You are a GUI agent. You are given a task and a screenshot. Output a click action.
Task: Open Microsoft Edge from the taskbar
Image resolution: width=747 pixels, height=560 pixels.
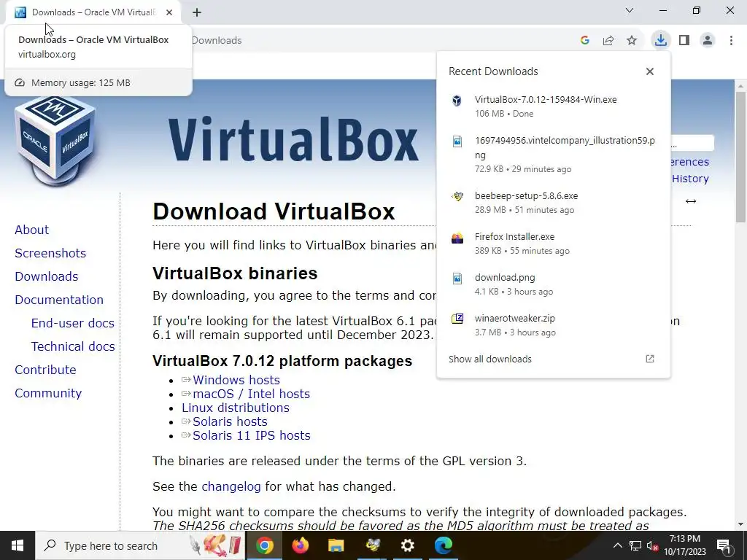pyautogui.click(x=443, y=545)
